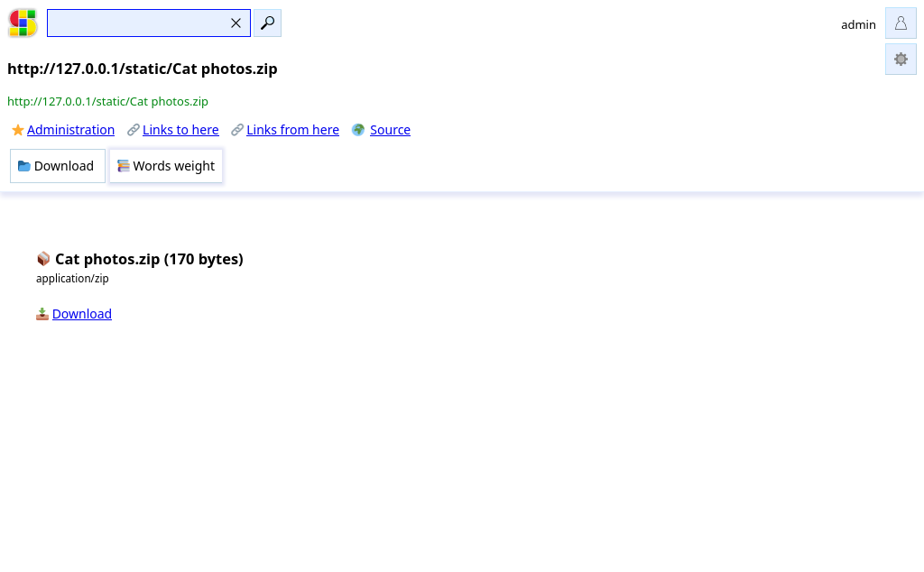
Task: Click the globe icon beside Source
Action: (x=358, y=130)
